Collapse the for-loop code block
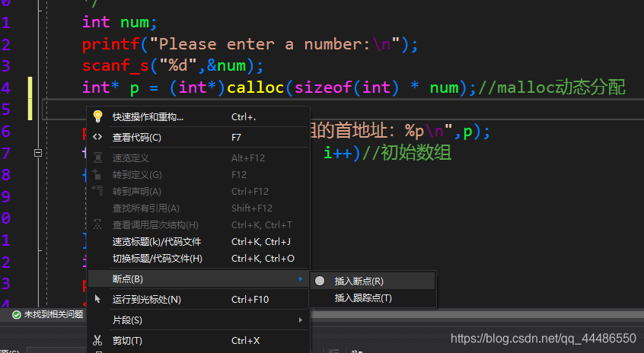The height and width of the screenshot is (353, 644). click(x=38, y=153)
